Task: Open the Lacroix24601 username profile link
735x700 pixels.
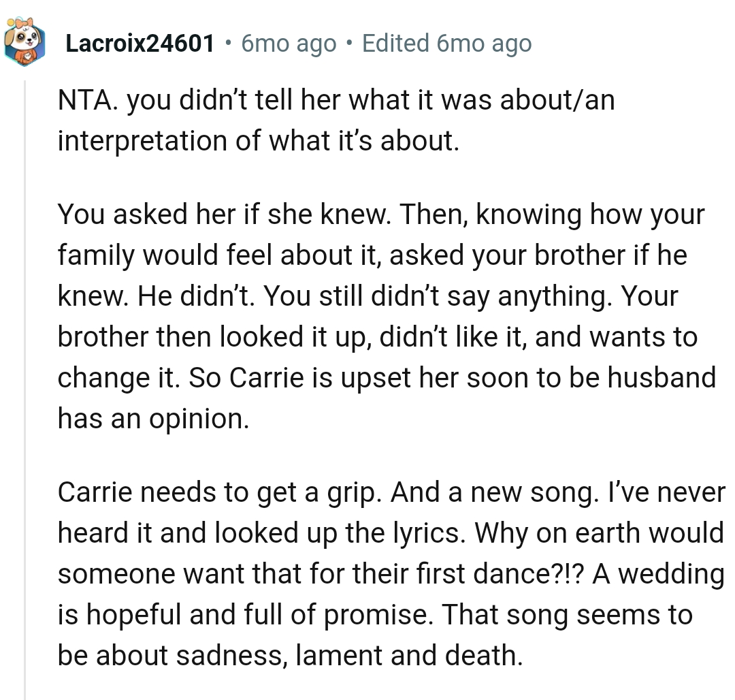Action: click(x=140, y=44)
